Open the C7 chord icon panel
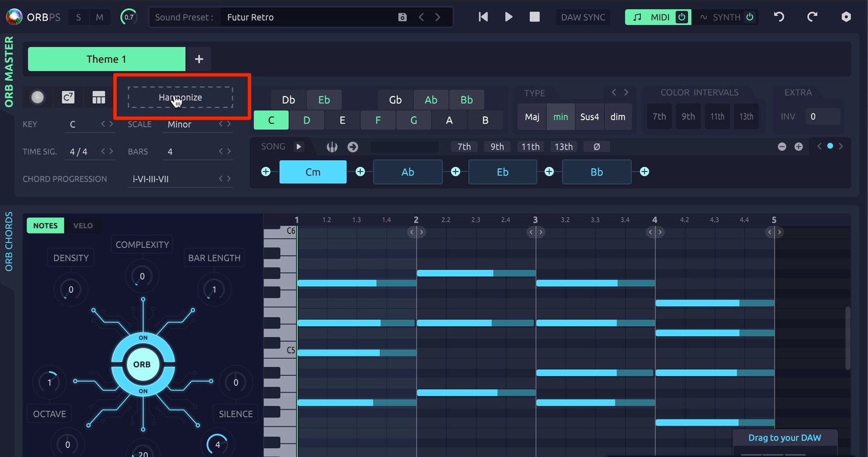 point(68,98)
